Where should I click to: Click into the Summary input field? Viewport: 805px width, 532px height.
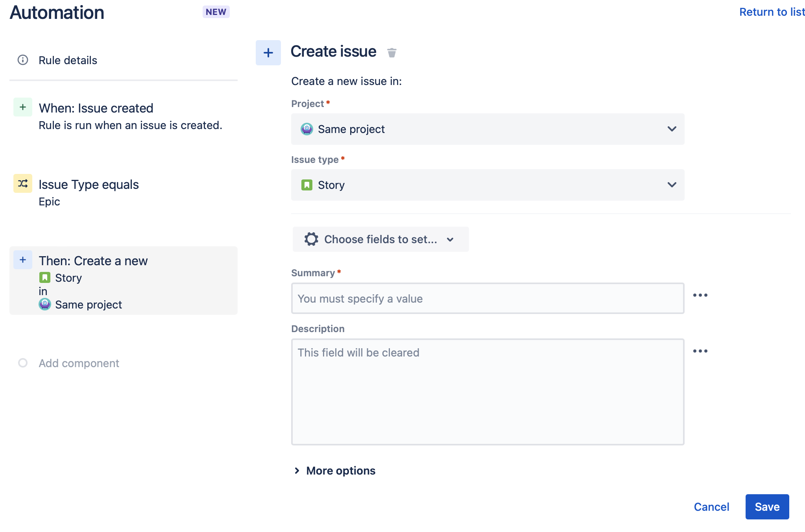click(x=487, y=299)
